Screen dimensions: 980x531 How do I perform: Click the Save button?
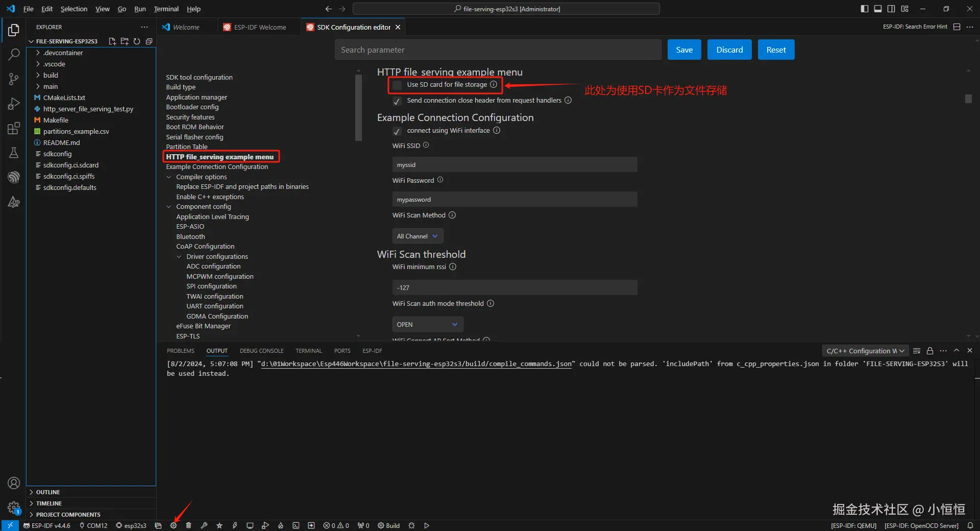[x=684, y=50]
